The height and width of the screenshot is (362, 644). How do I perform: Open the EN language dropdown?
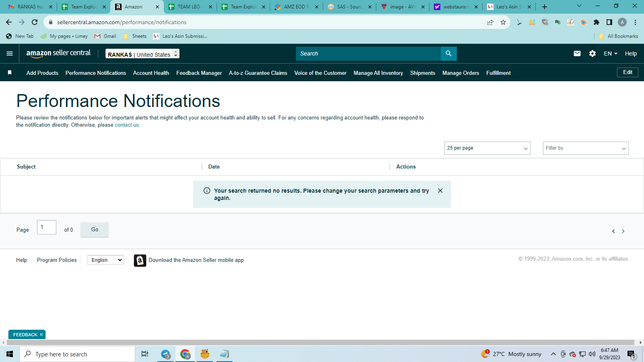(x=611, y=53)
